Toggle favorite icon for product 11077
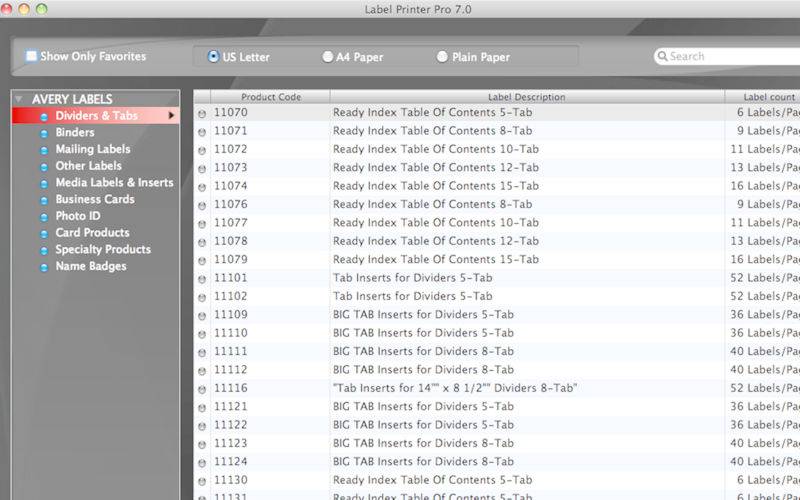Screen dimensions: 800x500 tap(202, 224)
